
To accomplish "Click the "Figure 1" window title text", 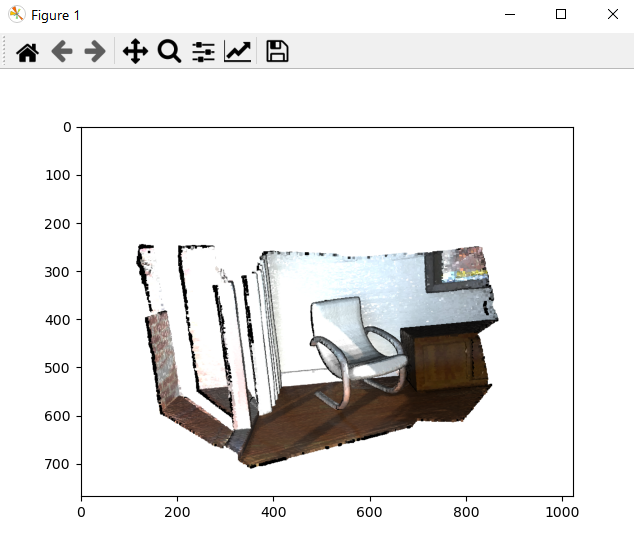I will pyautogui.click(x=55, y=15).
